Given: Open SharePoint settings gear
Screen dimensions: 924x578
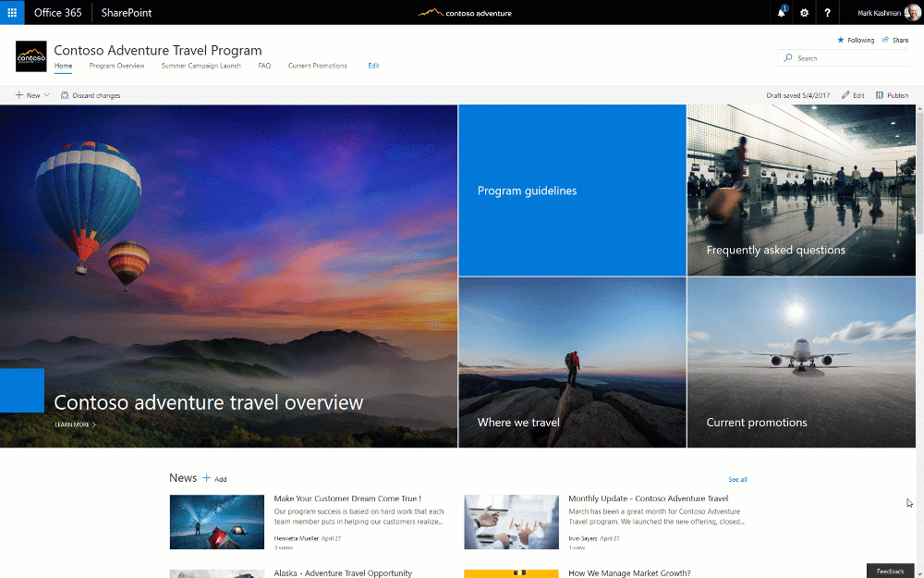Looking at the screenshot, I should (x=803, y=12).
